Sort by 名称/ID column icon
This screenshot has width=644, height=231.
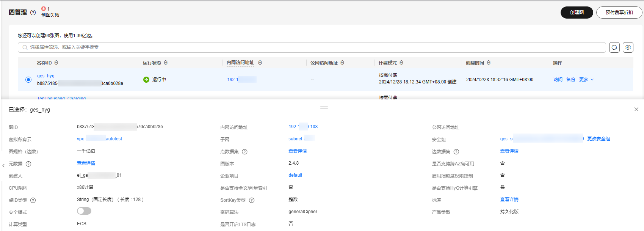click(x=56, y=63)
